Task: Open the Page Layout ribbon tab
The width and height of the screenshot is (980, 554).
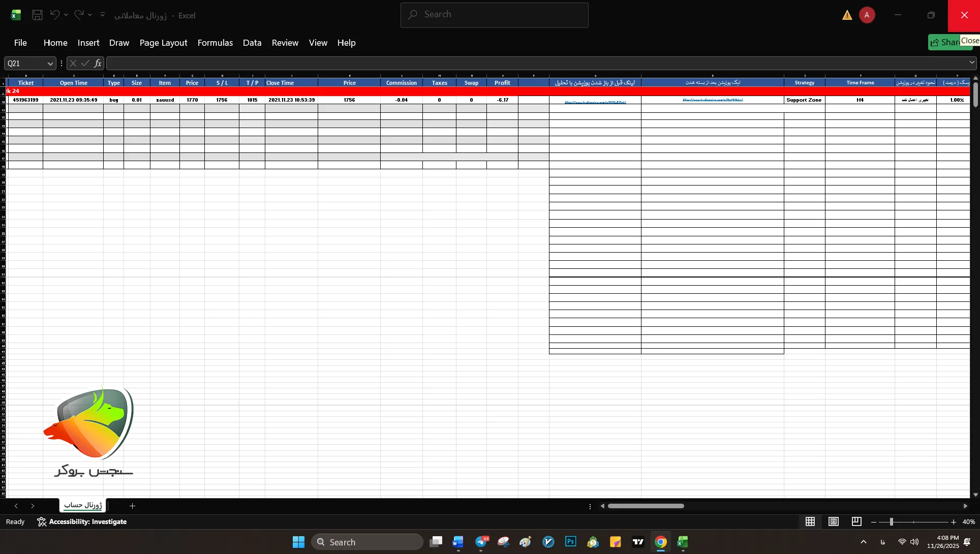Action: tap(163, 43)
